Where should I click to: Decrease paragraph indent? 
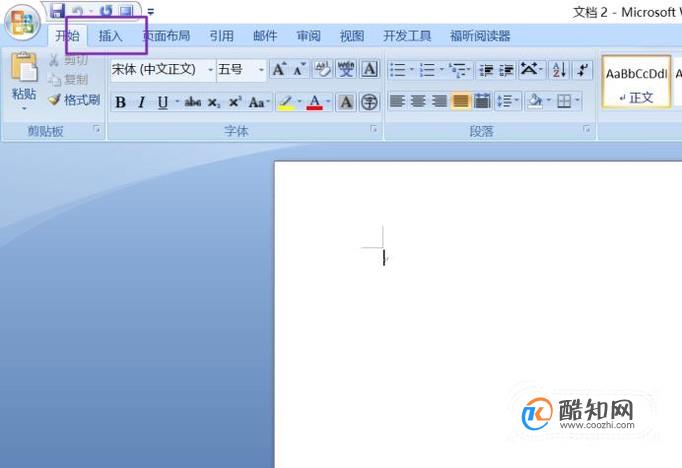486,70
